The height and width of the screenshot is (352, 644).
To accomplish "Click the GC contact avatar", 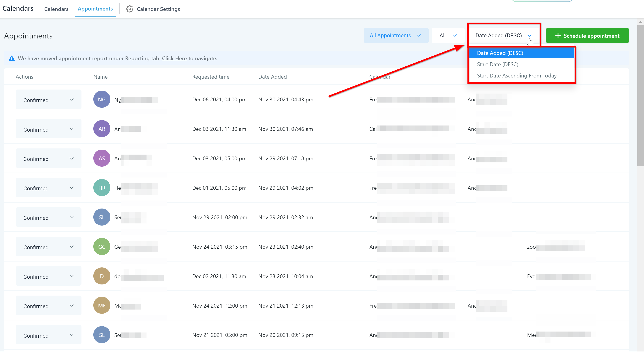I will click(102, 247).
